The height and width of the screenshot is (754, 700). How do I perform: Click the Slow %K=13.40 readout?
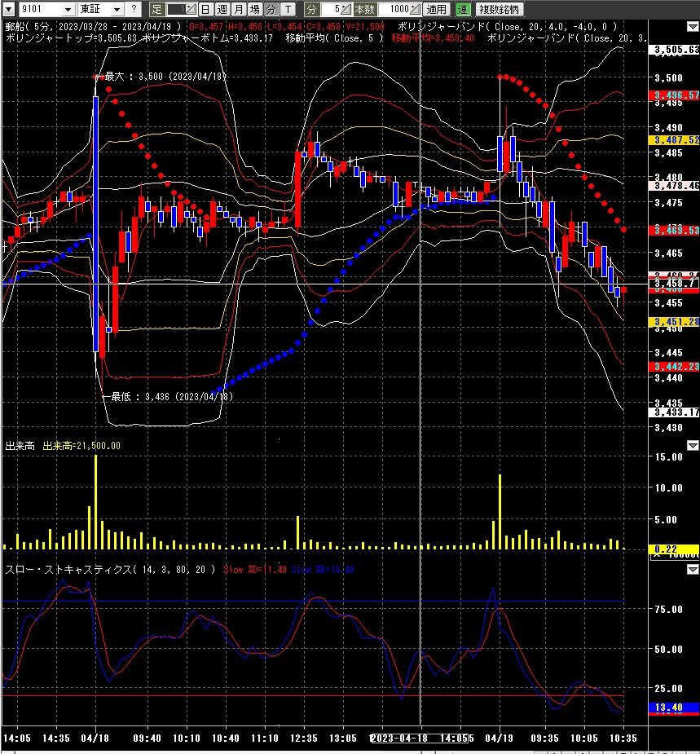click(323, 569)
